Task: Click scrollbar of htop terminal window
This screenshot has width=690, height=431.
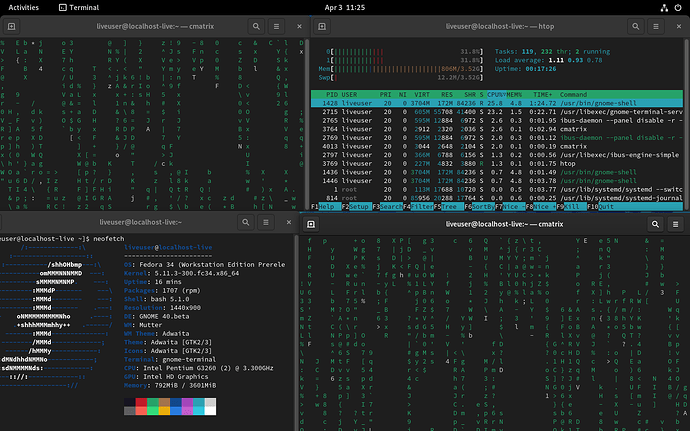Action: pos(686,124)
